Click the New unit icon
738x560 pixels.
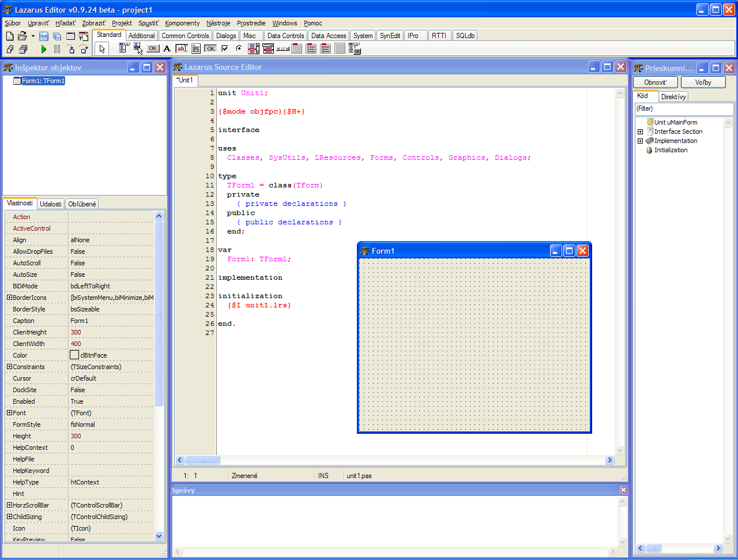pyautogui.click(x=10, y=36)
